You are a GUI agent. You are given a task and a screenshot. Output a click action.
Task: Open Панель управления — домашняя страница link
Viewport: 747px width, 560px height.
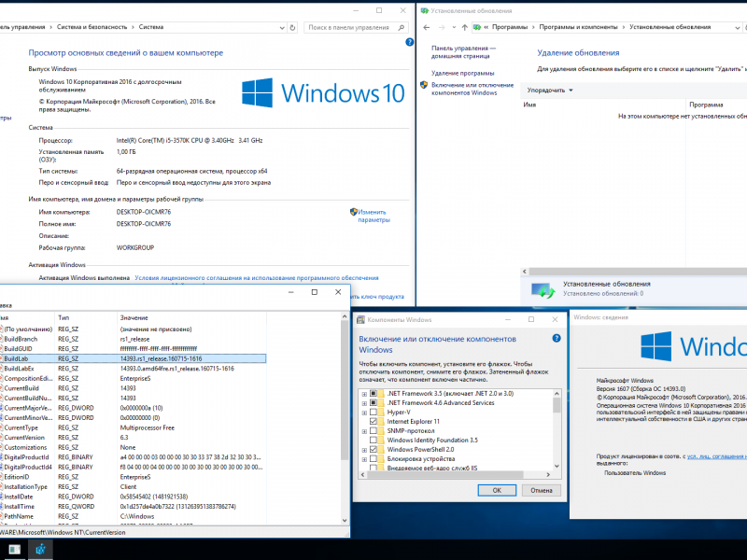point(463,52)
